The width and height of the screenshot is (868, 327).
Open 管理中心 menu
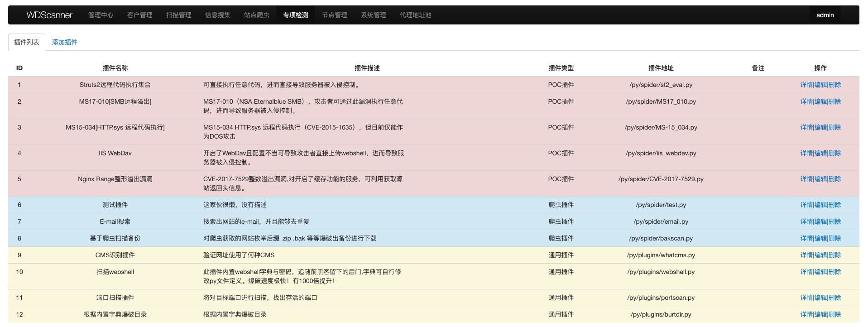click(101, 15)
